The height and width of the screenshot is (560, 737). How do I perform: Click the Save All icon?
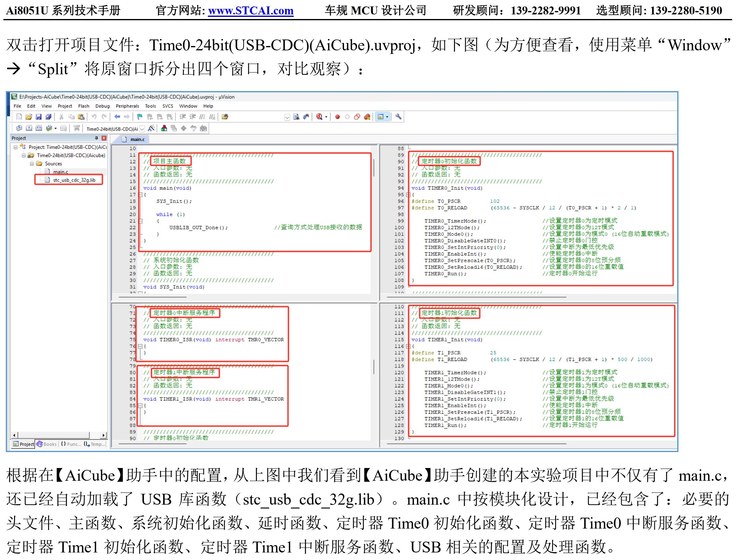click(49, 117)
